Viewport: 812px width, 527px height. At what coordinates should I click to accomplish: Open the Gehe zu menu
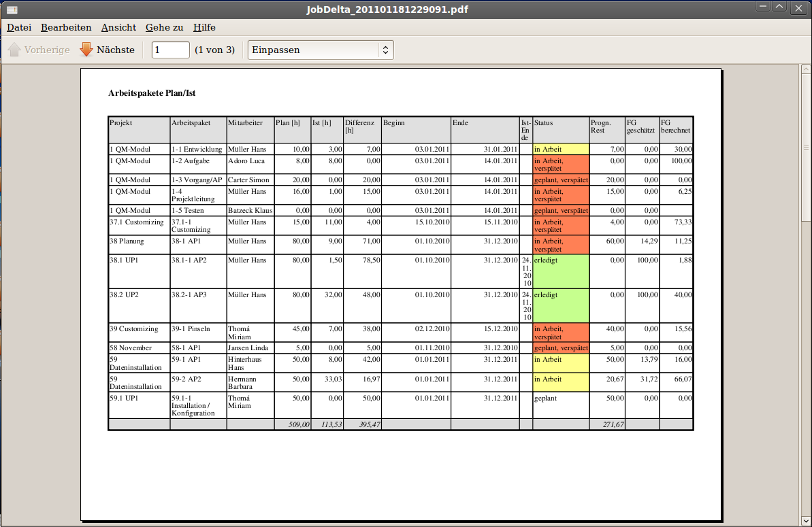(x=164, y=27)
